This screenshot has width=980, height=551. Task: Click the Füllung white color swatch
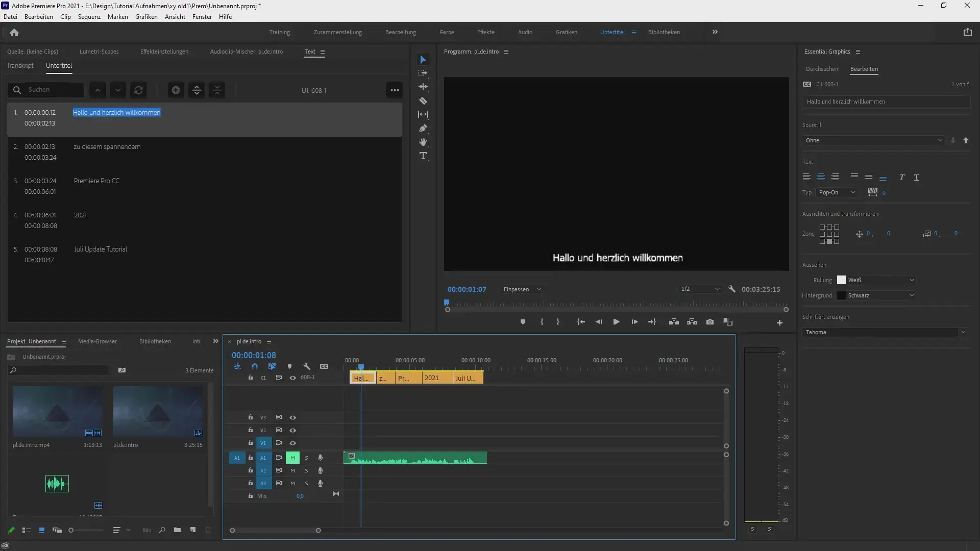tap(841, 280)
